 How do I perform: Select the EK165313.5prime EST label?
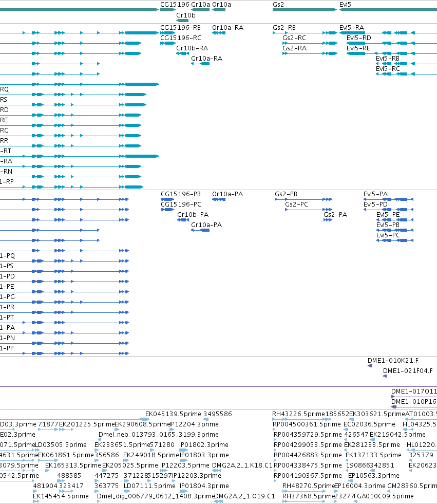(x=73, y=465)
